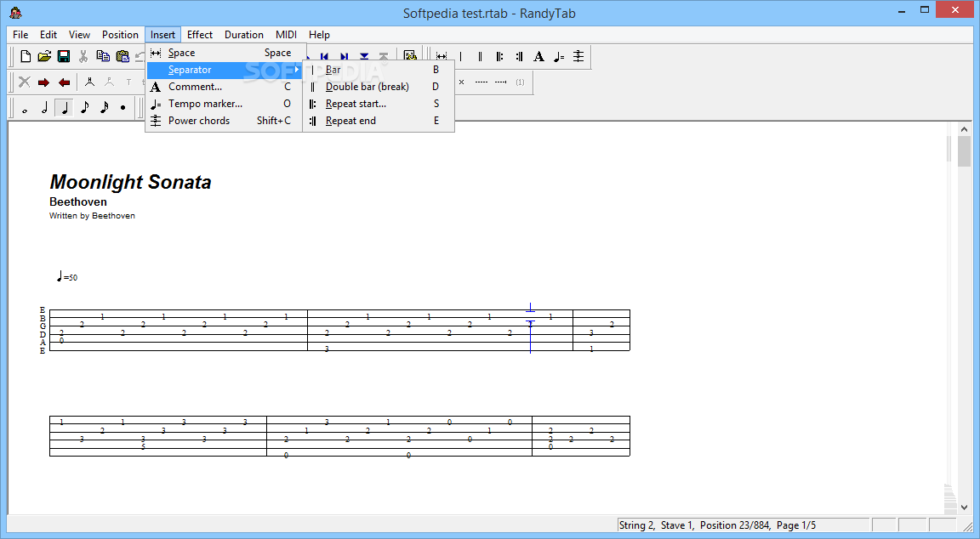The image size is (980, 539).
Task: Close the open Insert menu
Action: (x=162, y=34)
